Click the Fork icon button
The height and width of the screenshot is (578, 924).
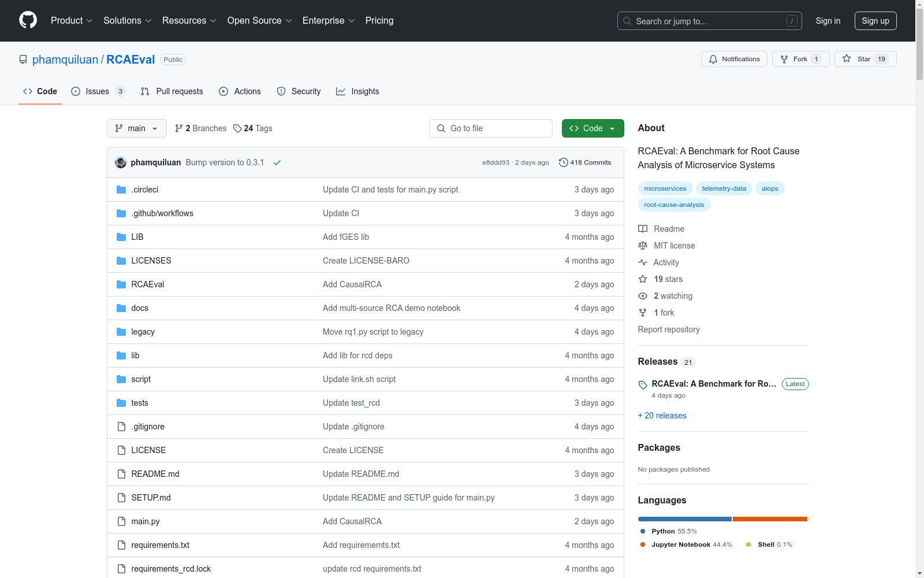(x=784, y=59)
